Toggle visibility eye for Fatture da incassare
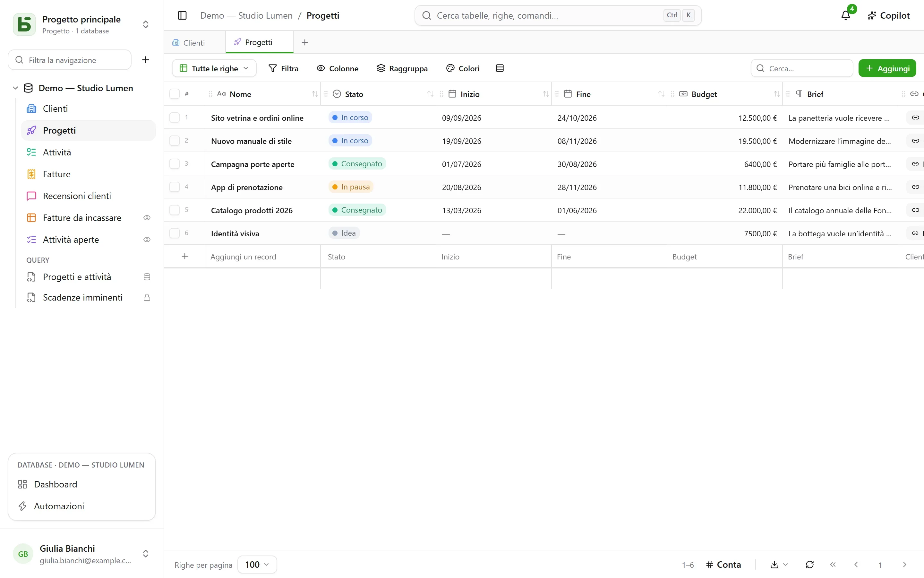 click(147, 218)
